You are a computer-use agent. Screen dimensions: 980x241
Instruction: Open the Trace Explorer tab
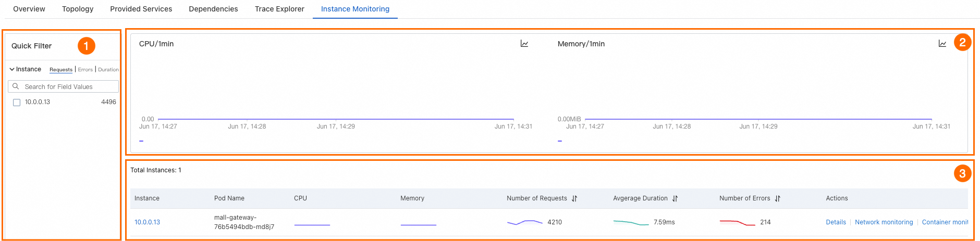[279, 9]
